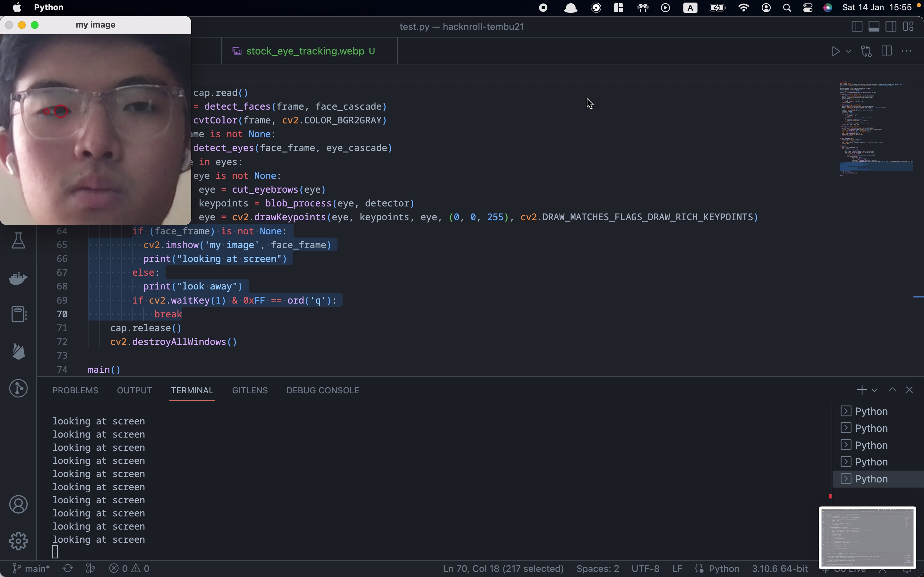Open the new terminal launch profile dropdown
924x577 pixels.
pos(875,390)
